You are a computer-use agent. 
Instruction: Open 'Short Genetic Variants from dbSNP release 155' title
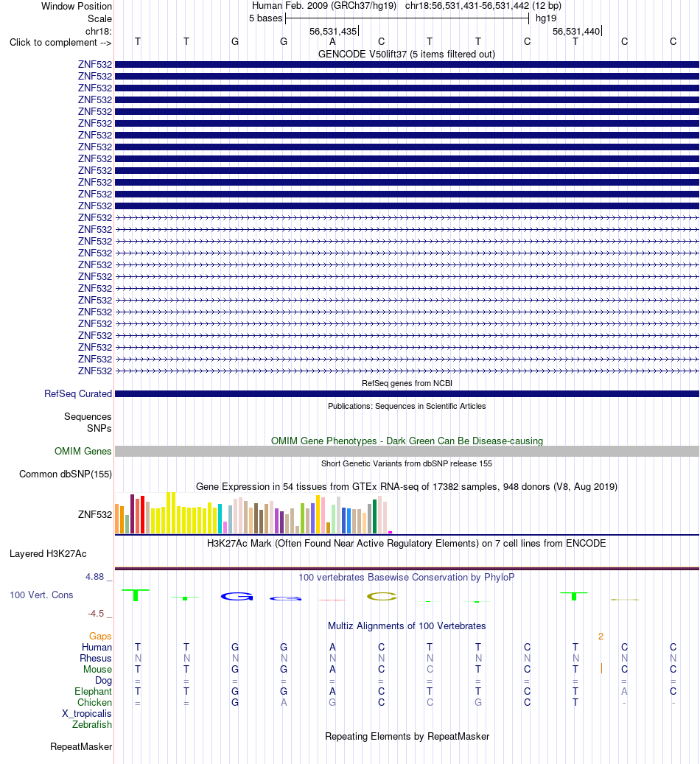407,463
